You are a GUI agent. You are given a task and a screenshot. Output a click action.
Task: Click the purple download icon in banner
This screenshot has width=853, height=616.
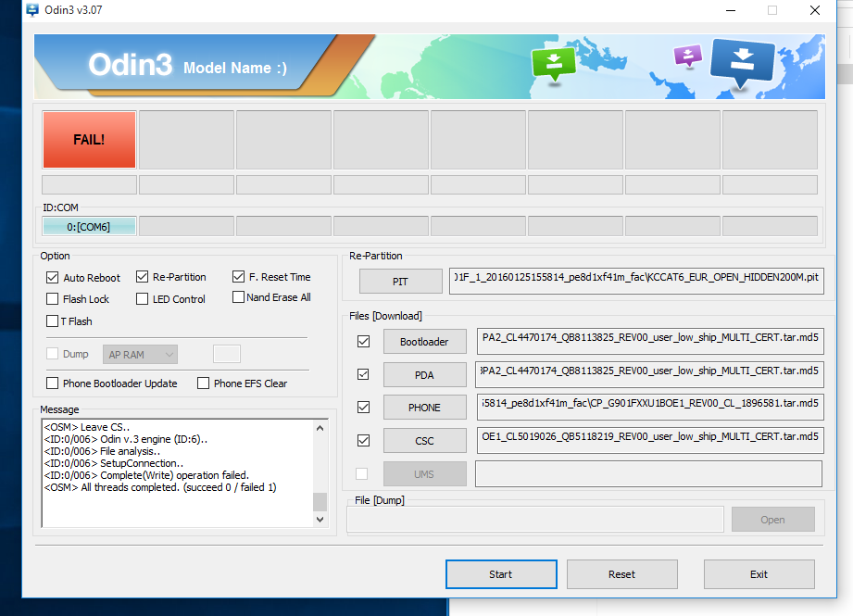point(687,56)
